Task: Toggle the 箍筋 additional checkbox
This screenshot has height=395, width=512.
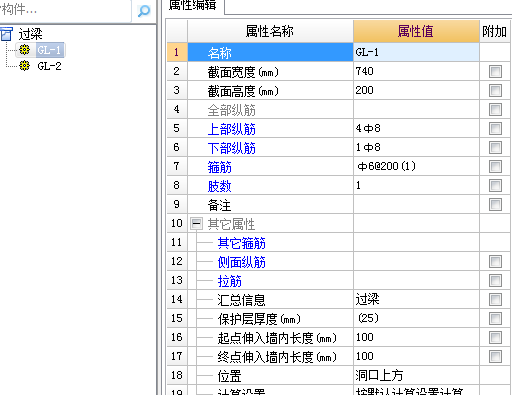Action: coord(495,166)
